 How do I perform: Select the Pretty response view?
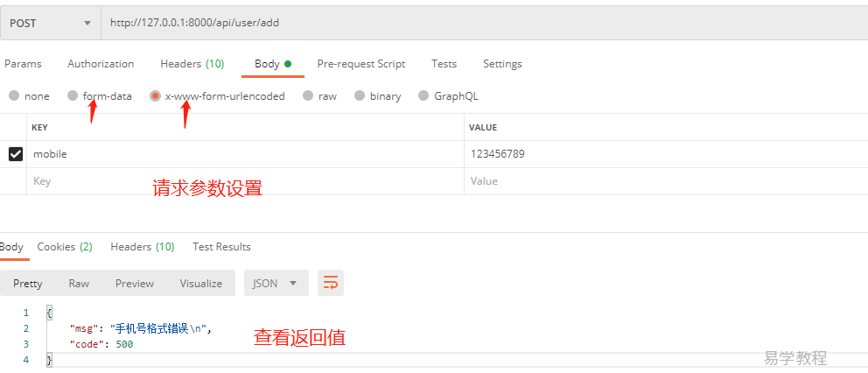28,283
